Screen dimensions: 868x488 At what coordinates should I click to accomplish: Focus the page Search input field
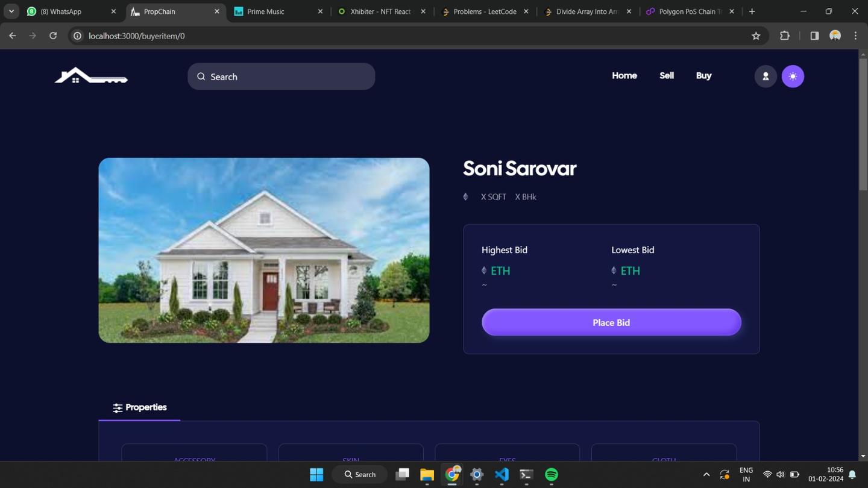click(281, 77)
